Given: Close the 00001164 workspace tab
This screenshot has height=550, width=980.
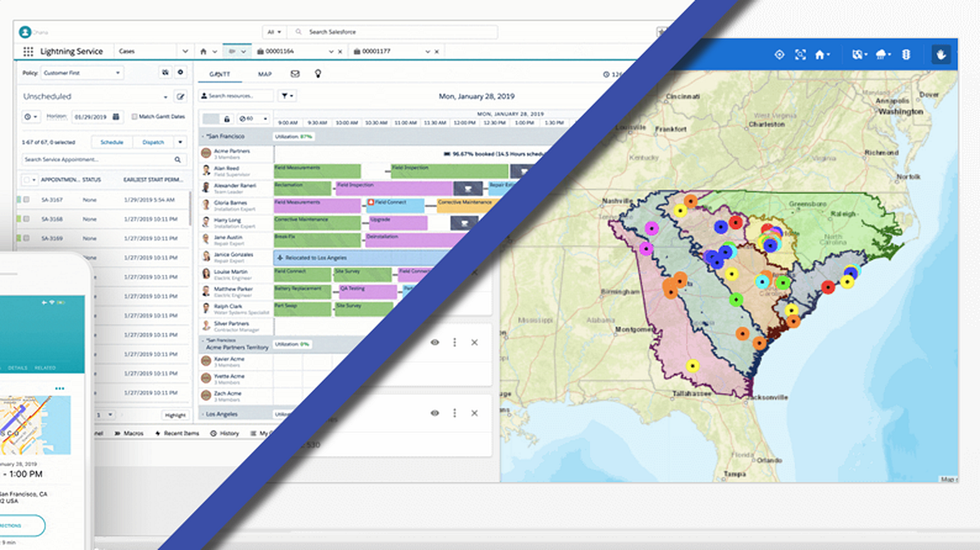Looking at the screenshot, I should pos(341,51).
